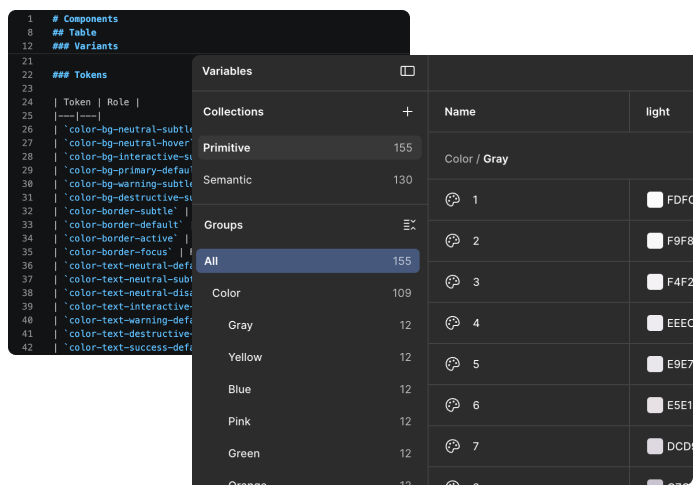This screenshot has height=485, width=693.
Task: Click line number 42 in the code editor
Action: [27, 348]
